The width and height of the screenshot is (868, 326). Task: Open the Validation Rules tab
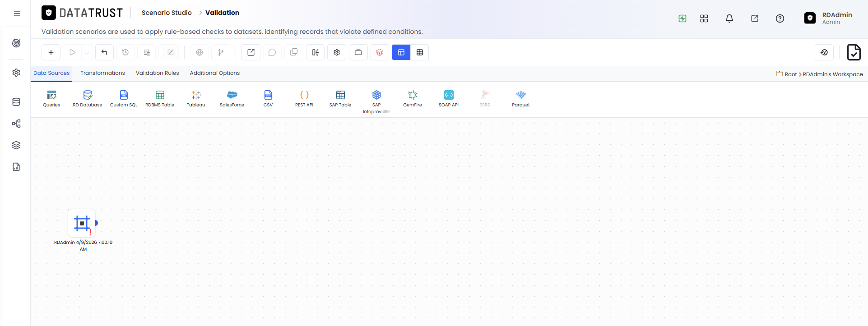[x=157, y=73]
